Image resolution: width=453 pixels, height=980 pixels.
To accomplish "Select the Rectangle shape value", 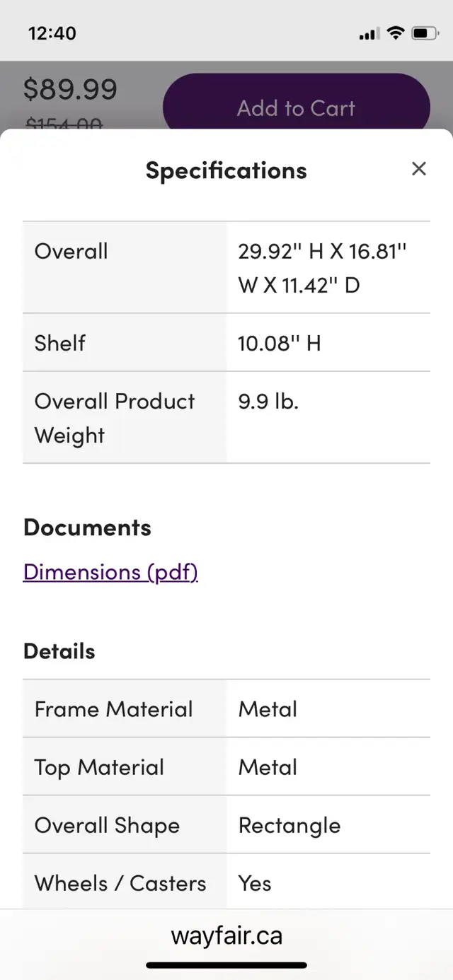I will point(289,825).
